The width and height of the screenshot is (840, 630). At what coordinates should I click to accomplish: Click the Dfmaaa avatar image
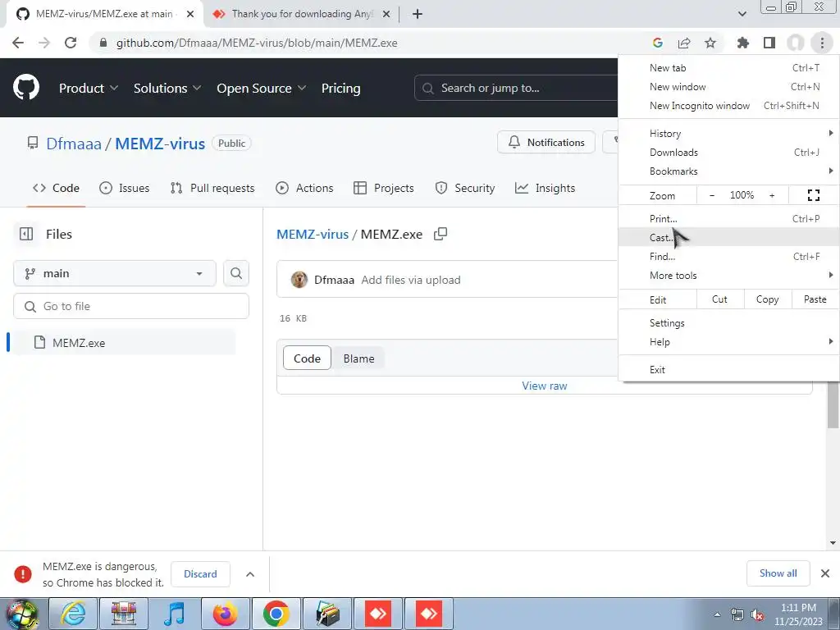pos(299,280)
